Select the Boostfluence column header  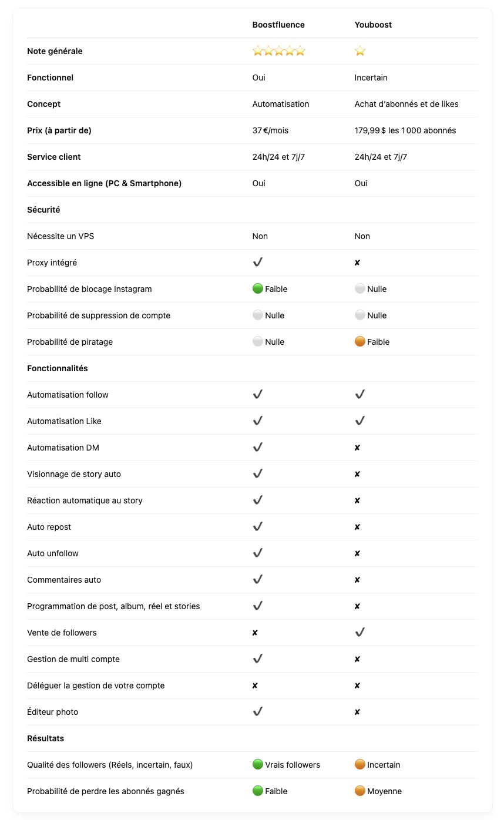pyautogui.click(x=278, y=25)
